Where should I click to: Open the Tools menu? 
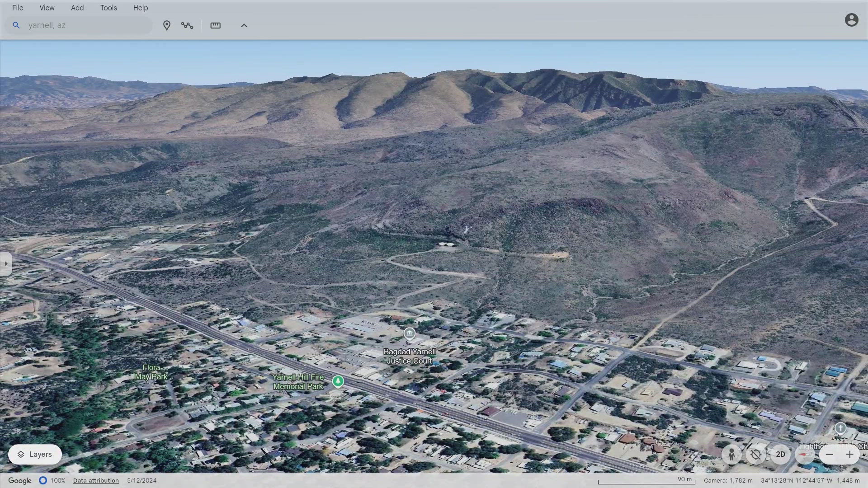click(108, 8)
